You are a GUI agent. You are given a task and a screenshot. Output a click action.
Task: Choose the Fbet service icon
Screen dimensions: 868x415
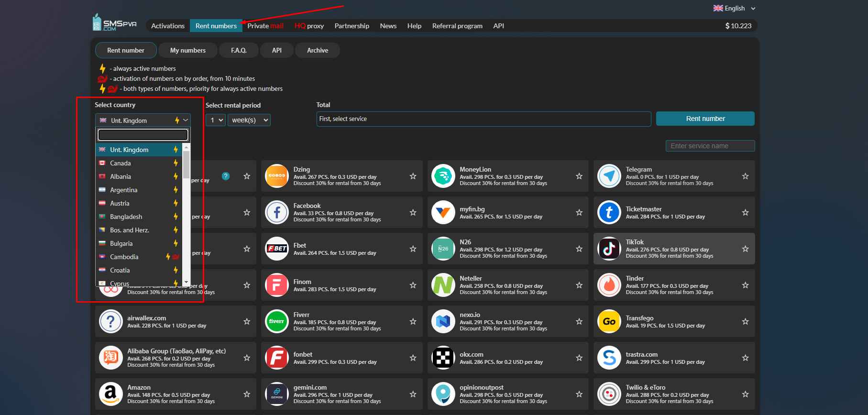pyautogui.click(x=277, y=249)
